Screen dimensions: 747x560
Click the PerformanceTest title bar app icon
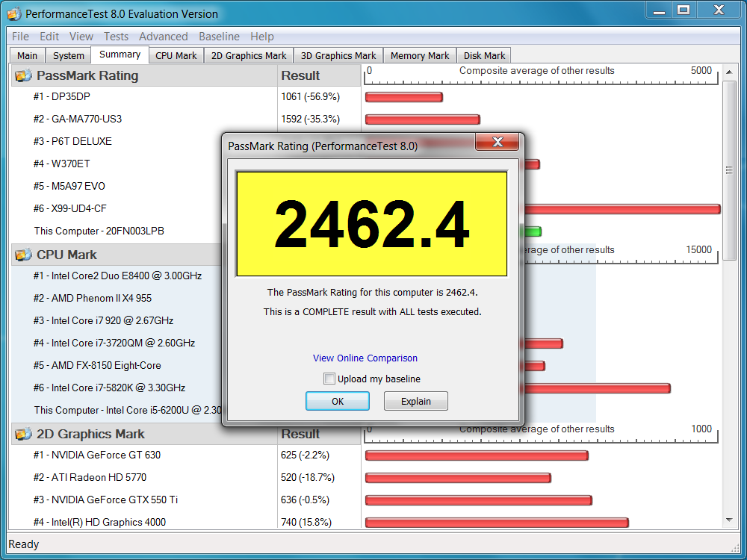click(x=13, y=13)
